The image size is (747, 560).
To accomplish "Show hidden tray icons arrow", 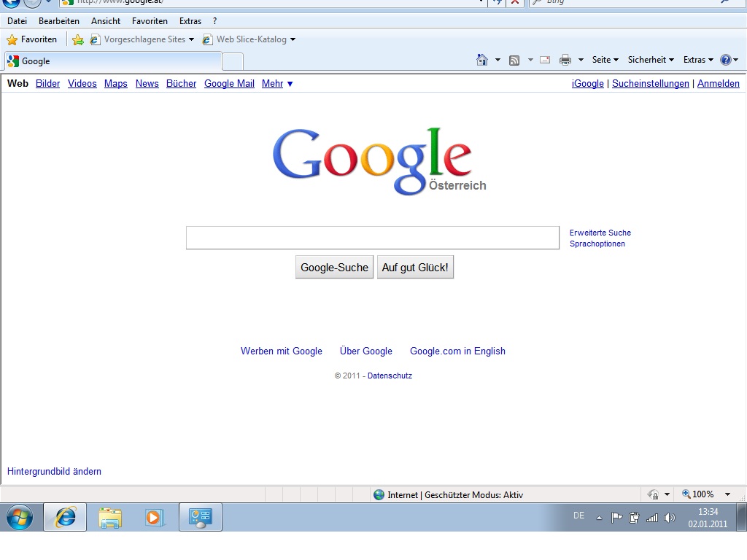I will (600, 518).
